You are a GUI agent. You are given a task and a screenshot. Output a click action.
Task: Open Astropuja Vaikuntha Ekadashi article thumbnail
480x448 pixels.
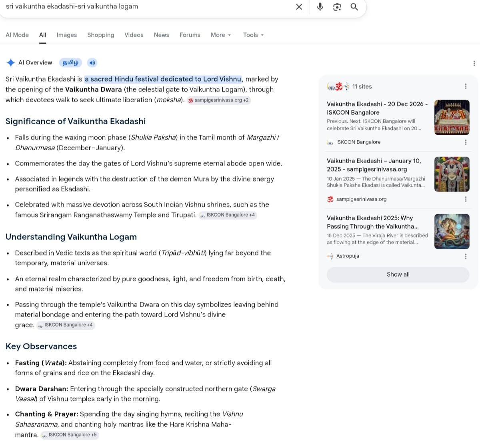click(452, 231)
